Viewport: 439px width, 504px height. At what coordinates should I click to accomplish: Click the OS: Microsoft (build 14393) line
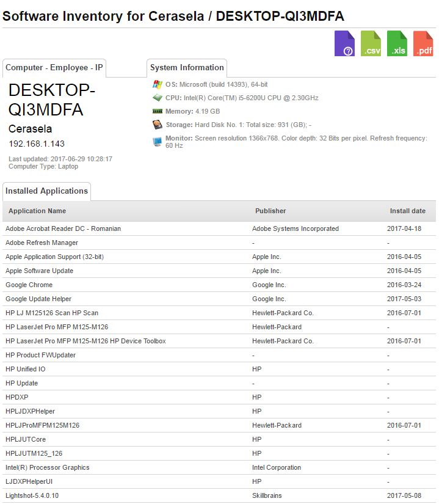(x=217, y=84)
